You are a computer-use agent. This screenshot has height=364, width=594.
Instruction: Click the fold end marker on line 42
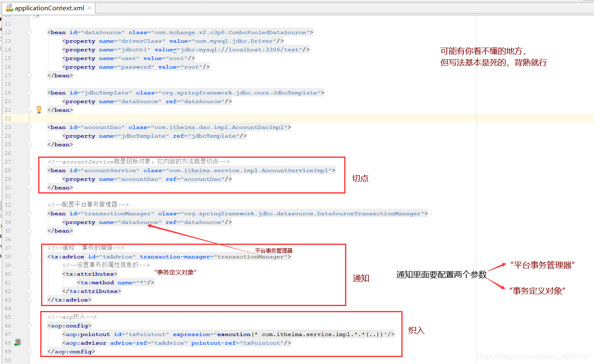coord(29,291)
